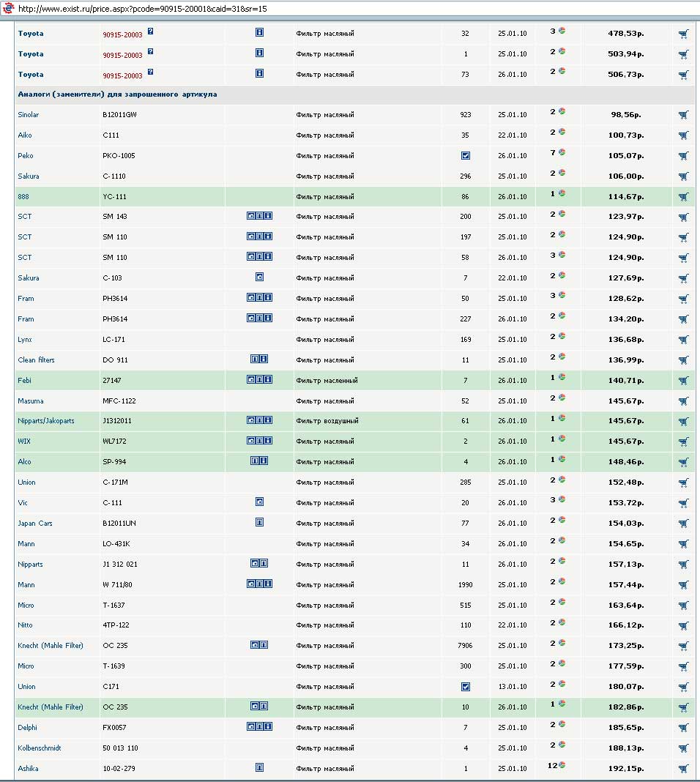Click info icon in Ashika row
Screen dimensions: 700x782
(259, 768)
